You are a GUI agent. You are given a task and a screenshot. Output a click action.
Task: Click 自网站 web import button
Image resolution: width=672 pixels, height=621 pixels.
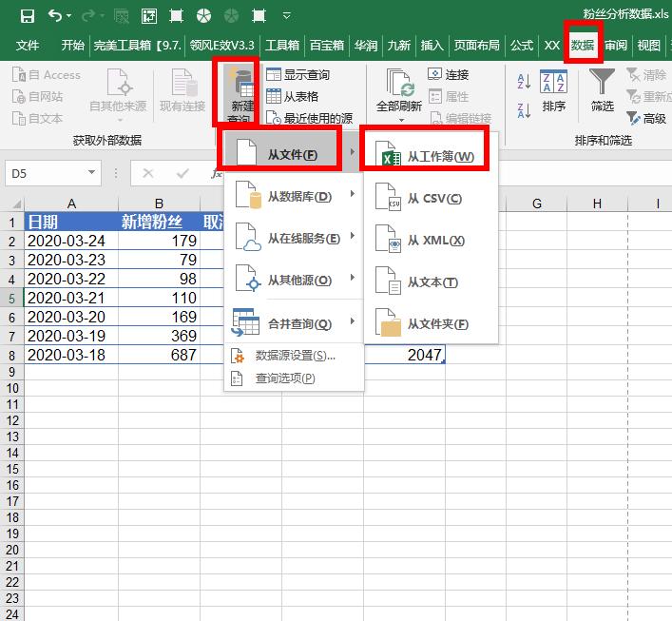point(37,96)
